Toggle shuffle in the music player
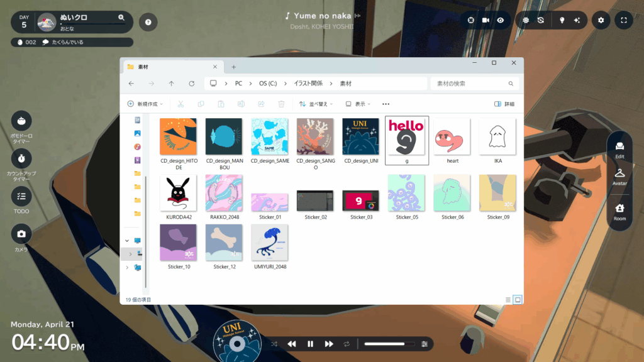Image resolution: width=644 pixels, height=362 pixels. [274, 344]
